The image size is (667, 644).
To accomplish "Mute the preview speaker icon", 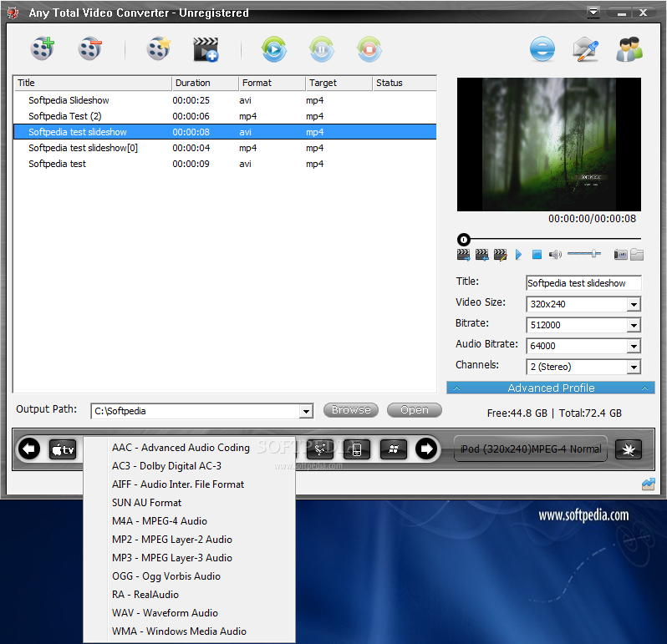I will click(x=555, y=255).
